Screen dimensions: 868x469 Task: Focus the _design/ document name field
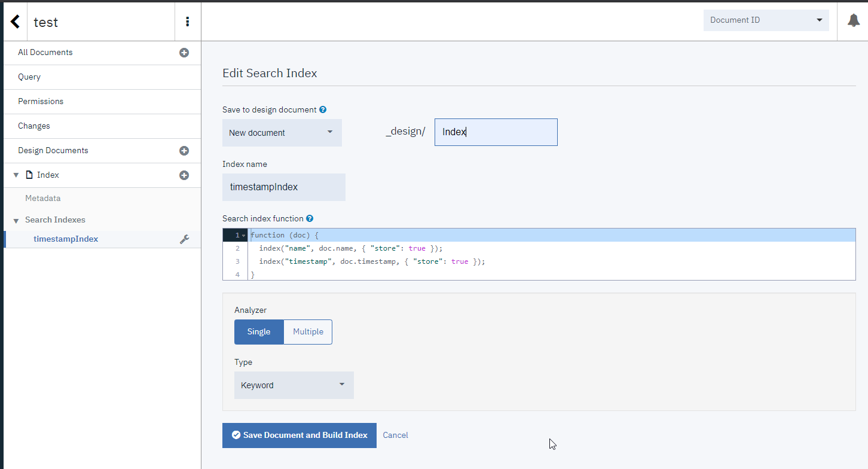[496, 132]
